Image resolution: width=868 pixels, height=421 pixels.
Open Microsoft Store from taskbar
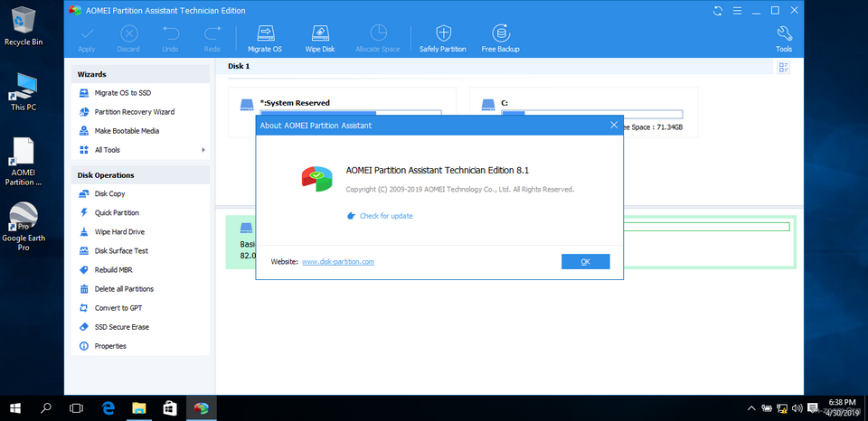[171, 409]
